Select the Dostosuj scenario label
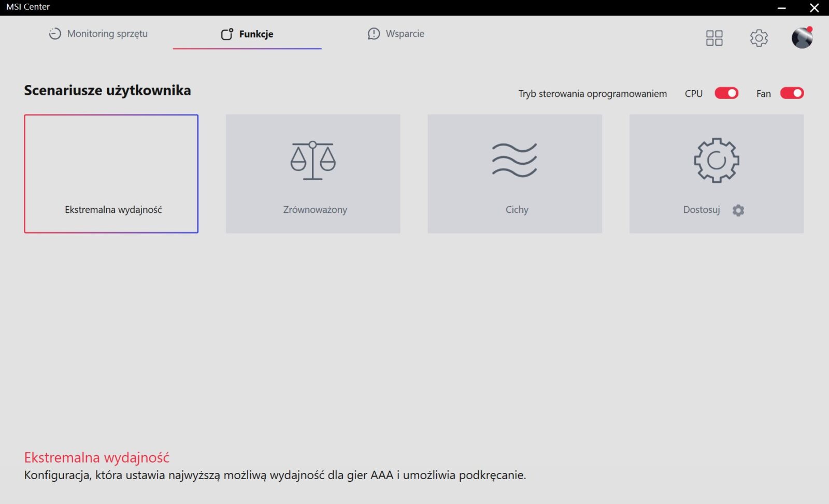The image size is (829, 504). click(702, 210)
